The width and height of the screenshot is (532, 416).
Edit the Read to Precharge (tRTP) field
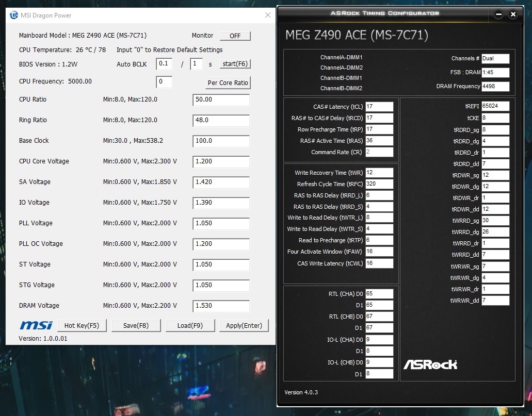click(x=379, y=240)
